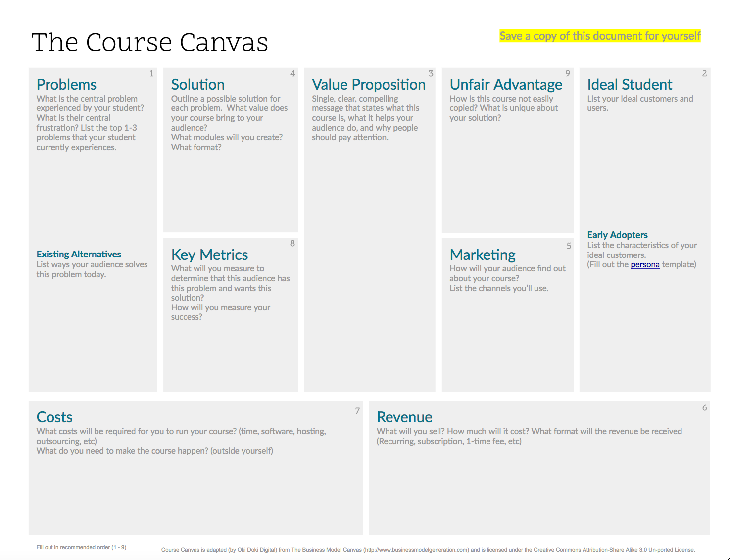Click 'How is this course not easily copied' text
The width and height of the screenshot is (730, 560).
tap(504, 108)
